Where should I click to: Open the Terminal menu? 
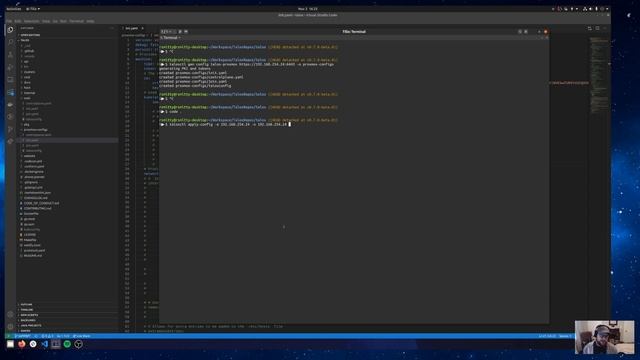(76, 21)
